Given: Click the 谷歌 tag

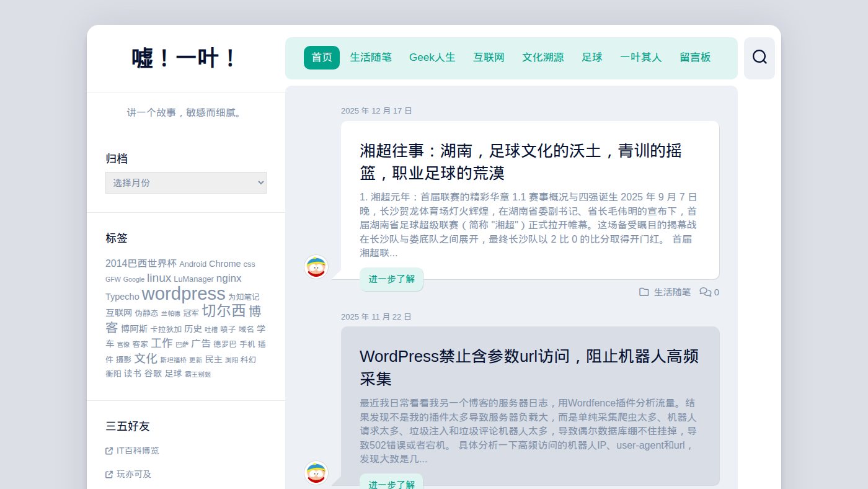Looking at the screenshot, I should 153,374.
